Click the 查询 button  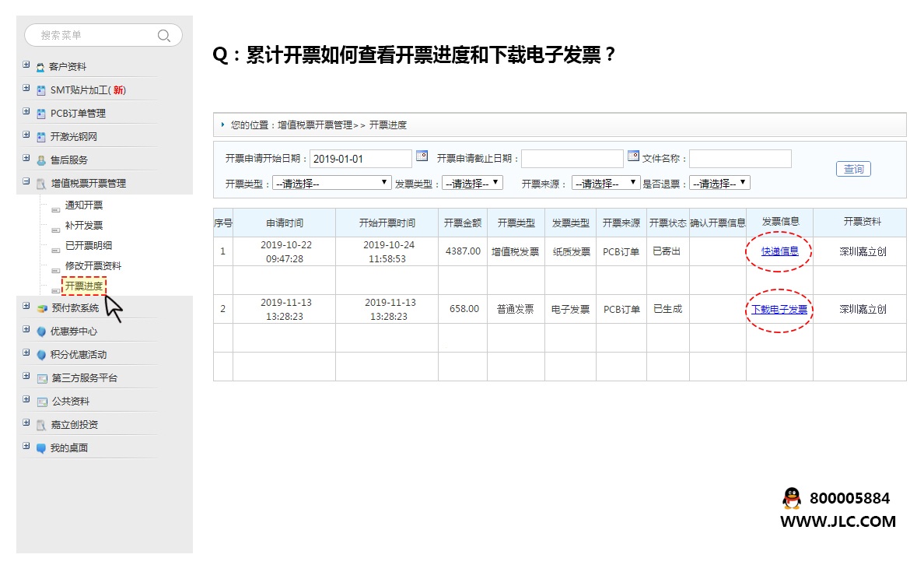pos(853,169)
